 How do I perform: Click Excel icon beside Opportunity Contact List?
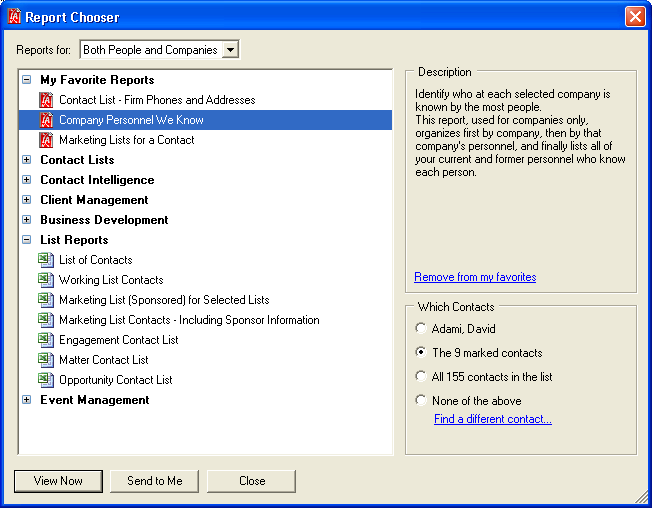point(46,380)
